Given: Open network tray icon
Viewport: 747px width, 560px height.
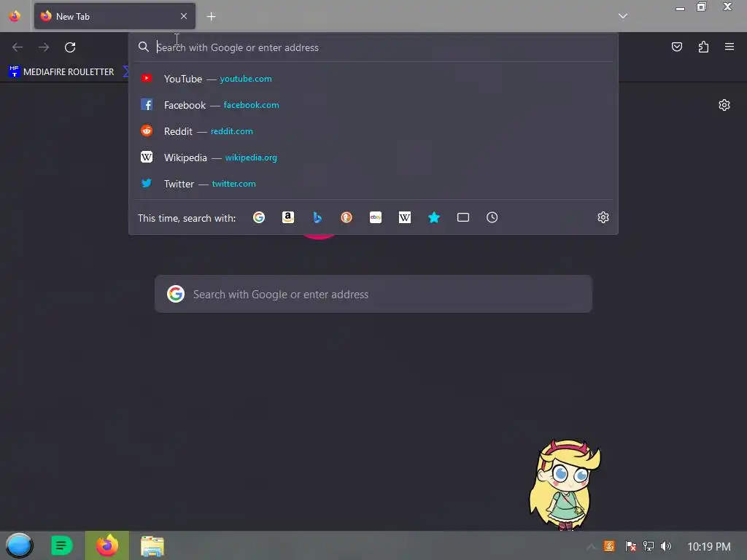Looking at the screenshot, I should tap(648, 546).
